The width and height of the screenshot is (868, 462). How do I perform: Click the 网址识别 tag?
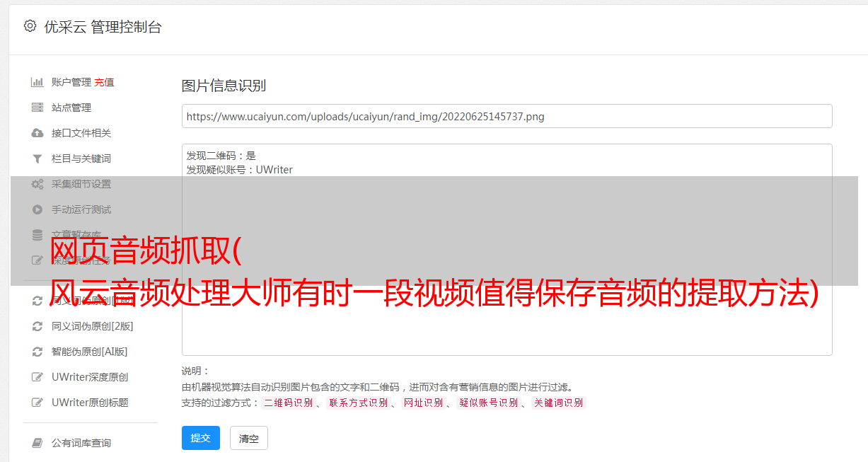coord(423,403)
